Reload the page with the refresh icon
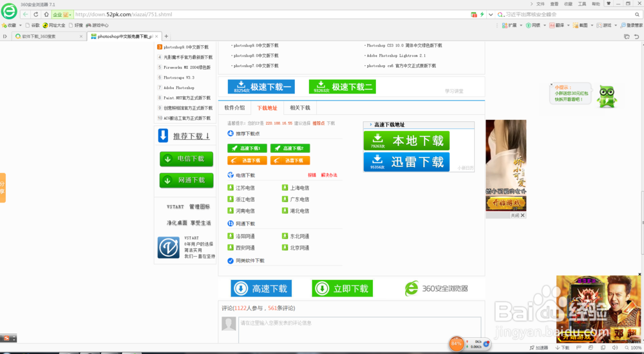 pos(35,14)
